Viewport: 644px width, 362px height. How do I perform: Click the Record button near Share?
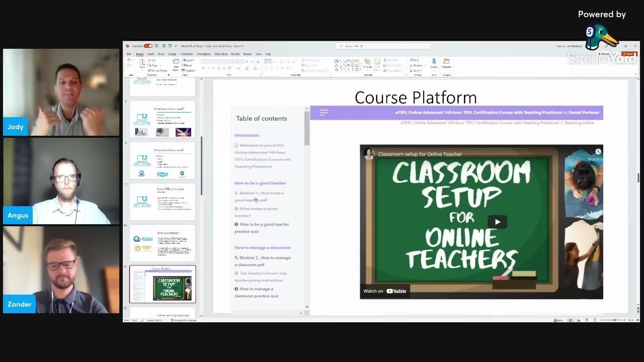coord(605,54)
